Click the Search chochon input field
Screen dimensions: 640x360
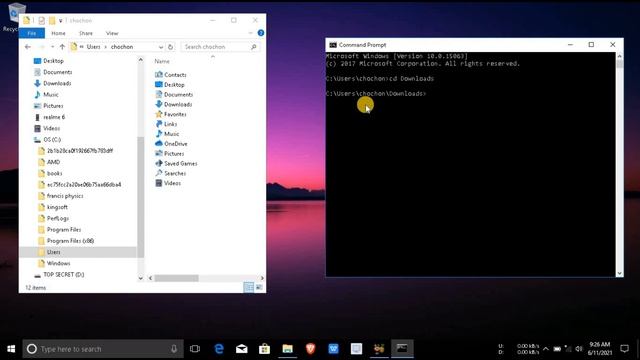pos(221,47)
